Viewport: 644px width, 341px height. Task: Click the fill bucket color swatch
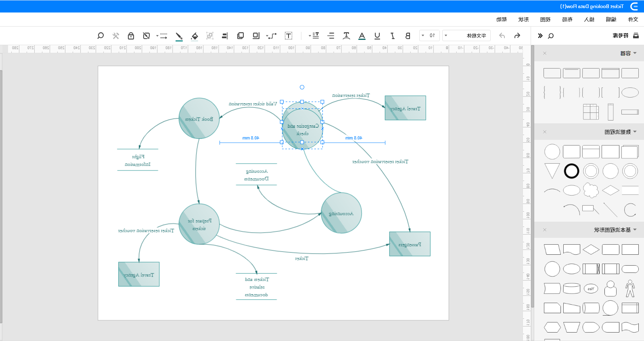point(194,36)
